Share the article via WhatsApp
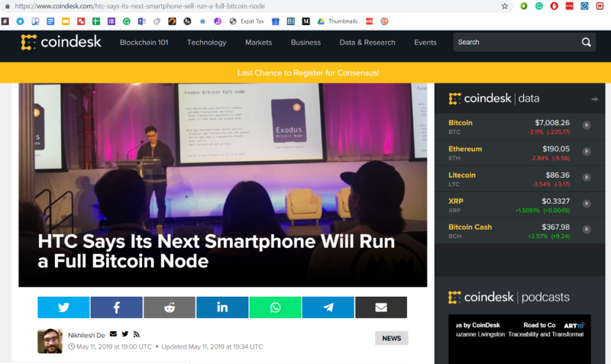Screen dimensions: 611x364 275,308
